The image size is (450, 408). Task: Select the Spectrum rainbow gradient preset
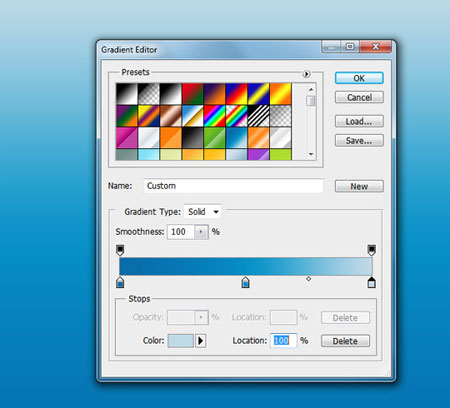[x=215, y=116]
